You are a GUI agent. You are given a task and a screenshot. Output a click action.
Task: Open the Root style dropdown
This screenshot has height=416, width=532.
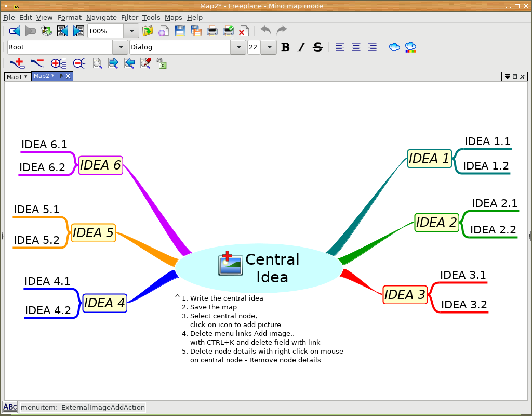pyautogui.click(x=121, y=47)
